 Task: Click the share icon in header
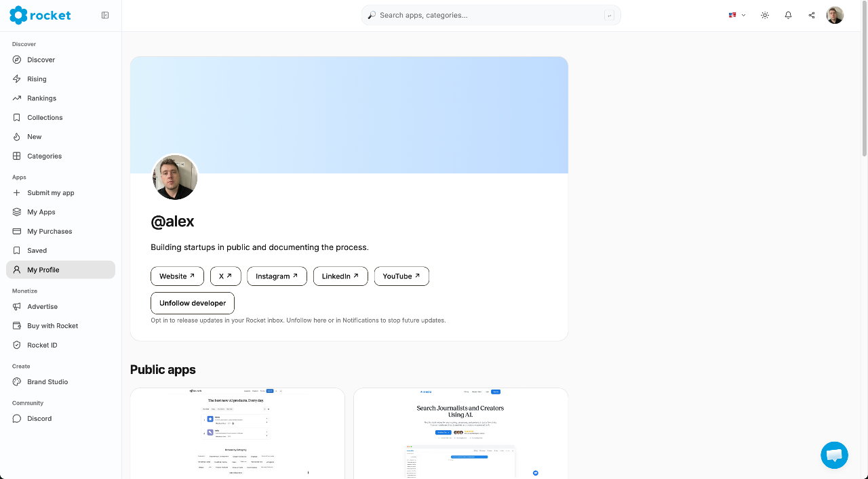click(x=812, y=15)
